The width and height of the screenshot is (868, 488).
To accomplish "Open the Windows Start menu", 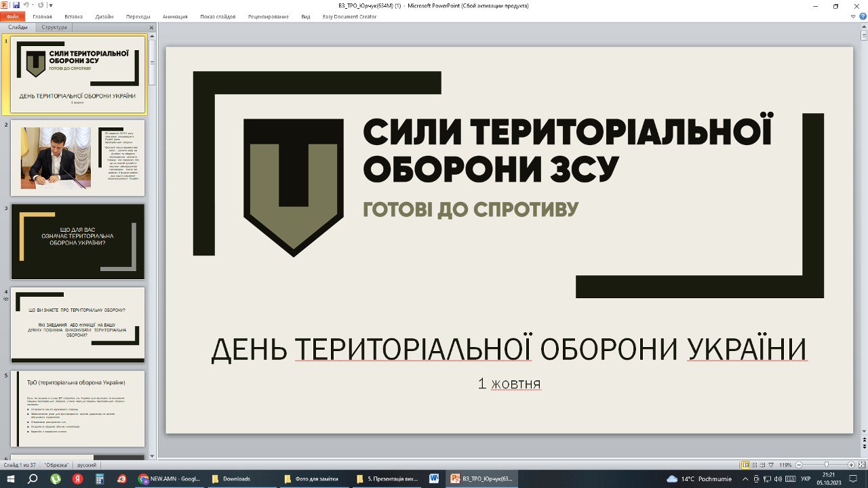I will pos(10,479).
